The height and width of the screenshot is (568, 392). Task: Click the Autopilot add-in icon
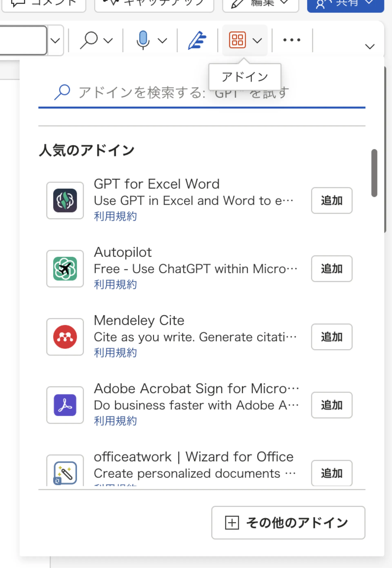pos(65,269)
